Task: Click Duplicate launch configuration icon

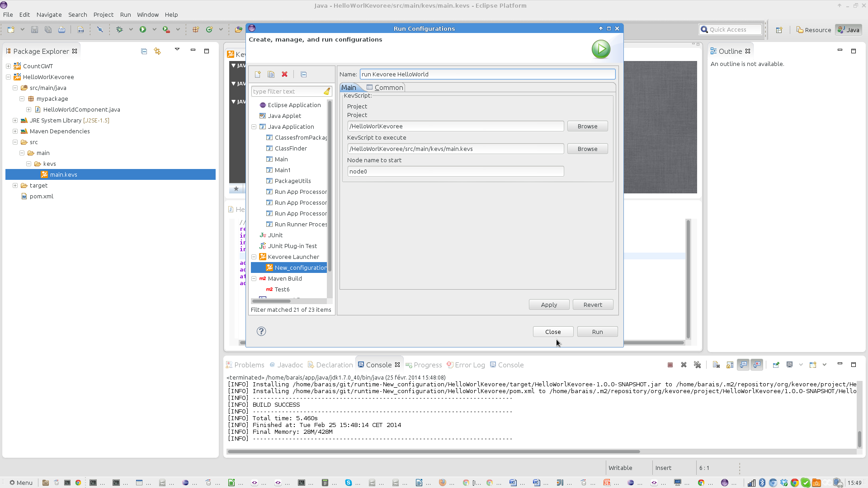Action: coord(271,75)
